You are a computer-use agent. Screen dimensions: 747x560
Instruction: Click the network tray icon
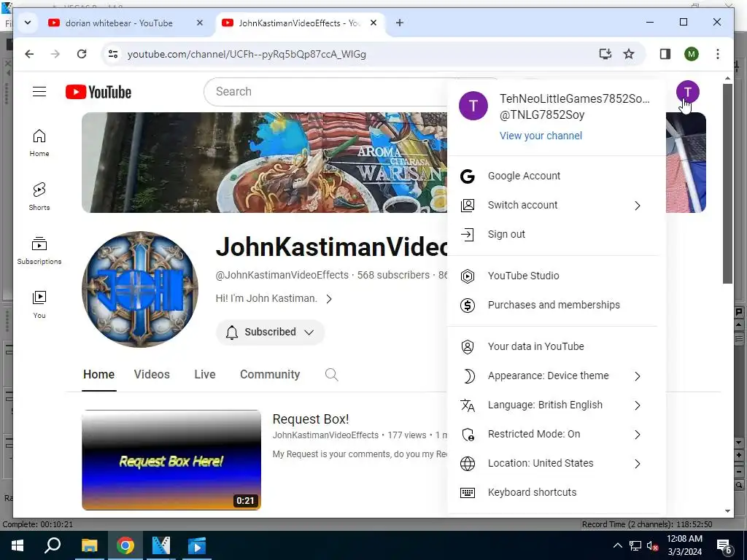tap(635, 545)
